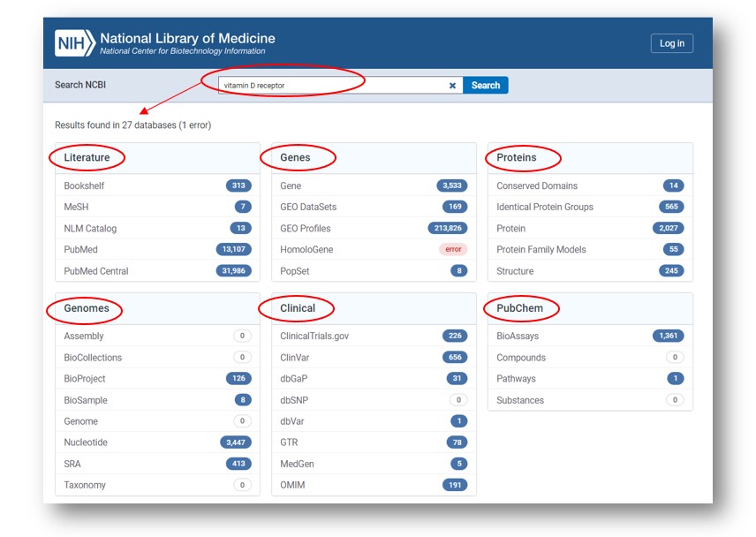Open Protein database results
This screenshot has width=756, height=537.
(590, 228)
